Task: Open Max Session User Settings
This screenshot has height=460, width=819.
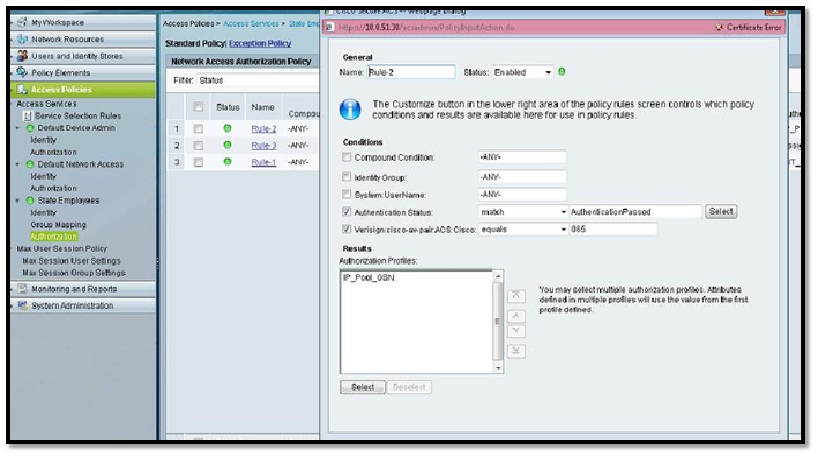Action: 72,261
